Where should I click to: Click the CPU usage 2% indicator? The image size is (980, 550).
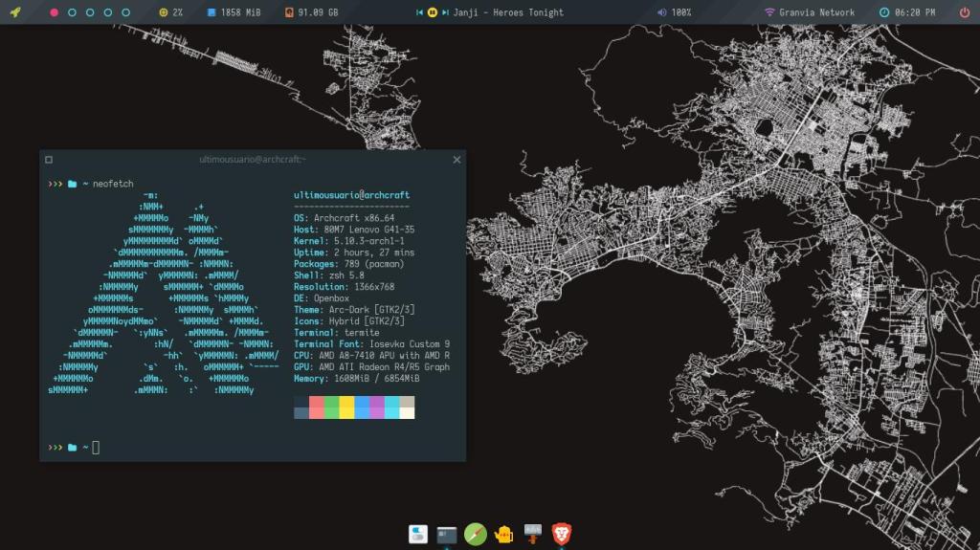pyautogui.click(x=170, y=12)
